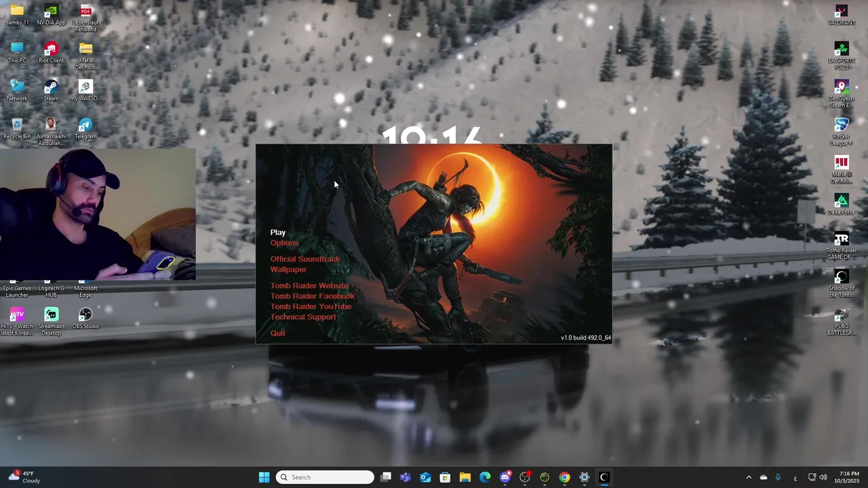Screen dimensions: 868x488
Task: Select the Delta Force desktop shortcut
Action: pyautogui.click(x=842, y=205)
